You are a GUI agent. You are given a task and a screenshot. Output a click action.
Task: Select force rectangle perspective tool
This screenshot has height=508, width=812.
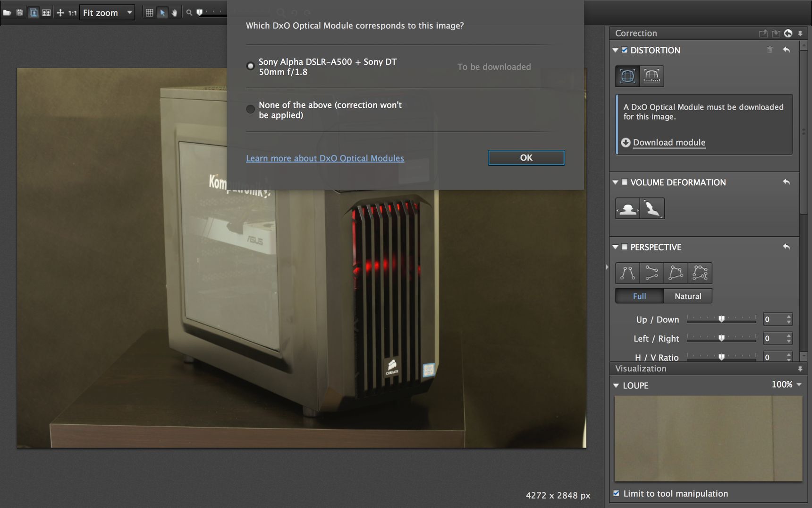click(676, 273)
